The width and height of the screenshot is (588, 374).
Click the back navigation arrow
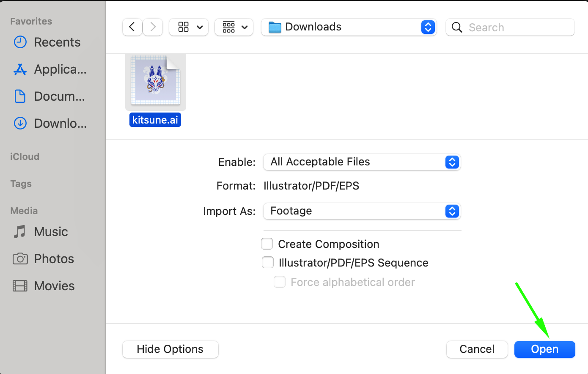tap(132, 27)
